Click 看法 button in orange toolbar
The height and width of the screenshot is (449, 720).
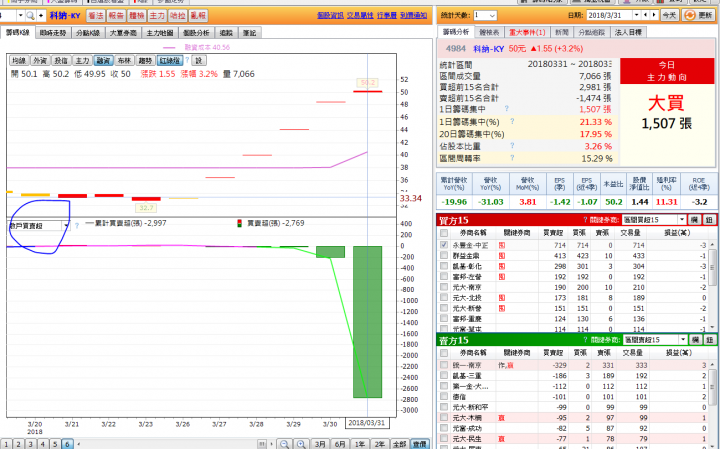point(96,16)
